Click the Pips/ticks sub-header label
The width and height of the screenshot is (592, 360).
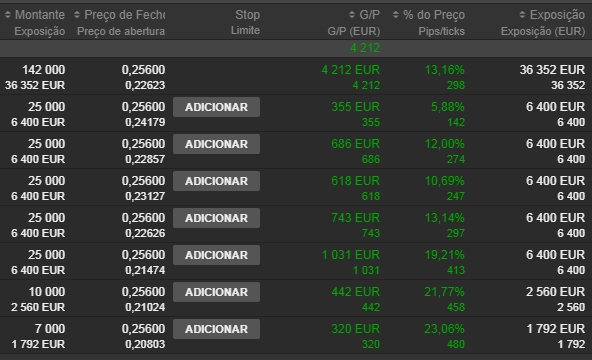click(x=441, y=31)
